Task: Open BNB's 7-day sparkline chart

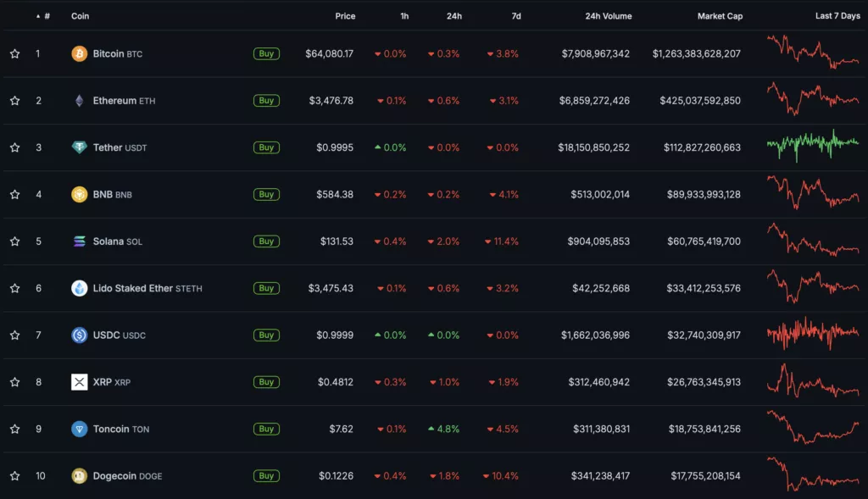Action: 813,192
